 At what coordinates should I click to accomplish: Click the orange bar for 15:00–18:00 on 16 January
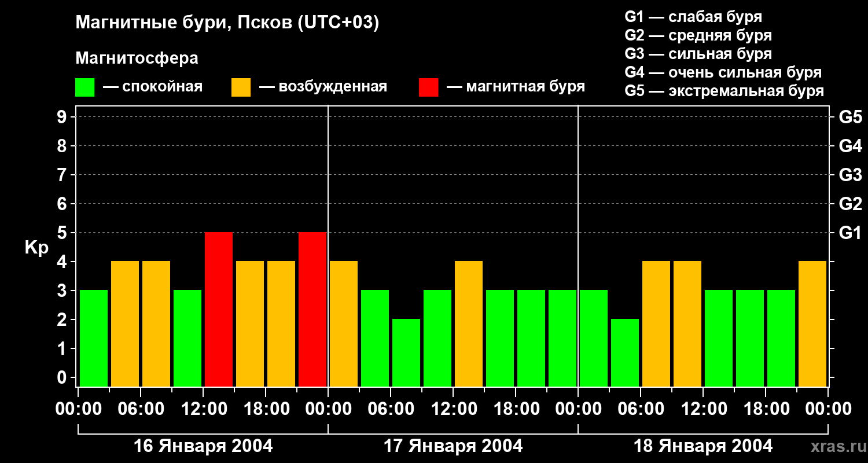(x=250, y=324)
